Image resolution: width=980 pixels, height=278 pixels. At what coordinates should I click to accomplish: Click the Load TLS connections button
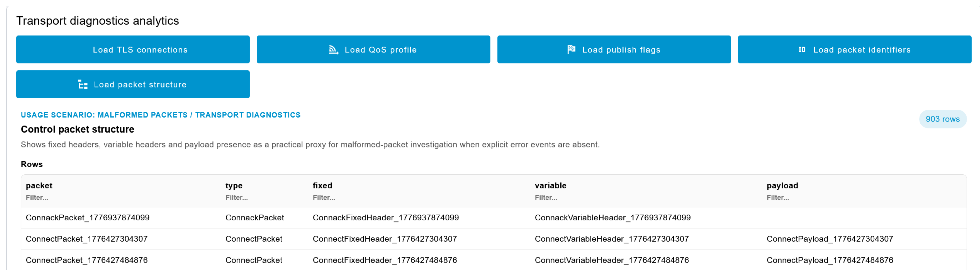click(133, 49)
